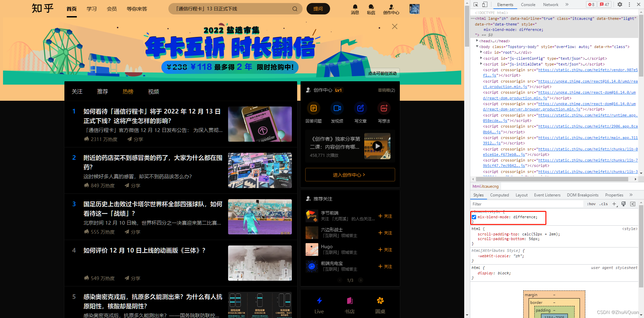Click 分享 under the 感冒类的药 question
Screen dimensions: 644x318
click(x=132, y=186)
